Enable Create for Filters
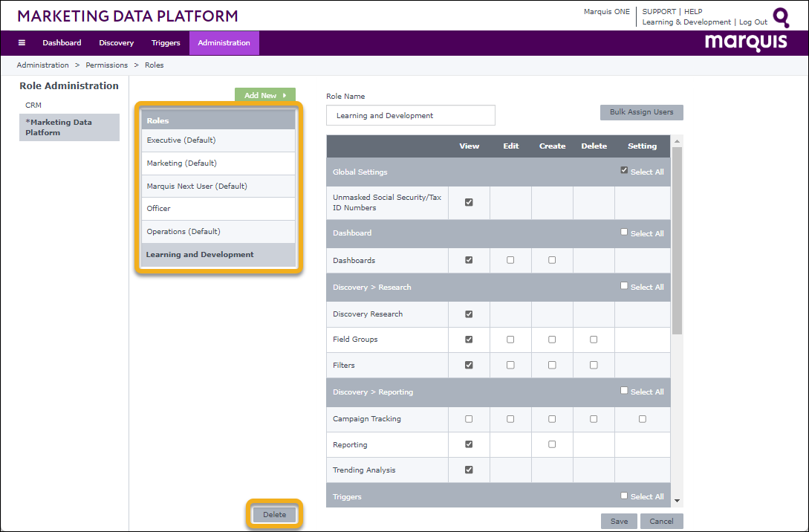Viewport: 809px width, 532px height. pos(552,365)
